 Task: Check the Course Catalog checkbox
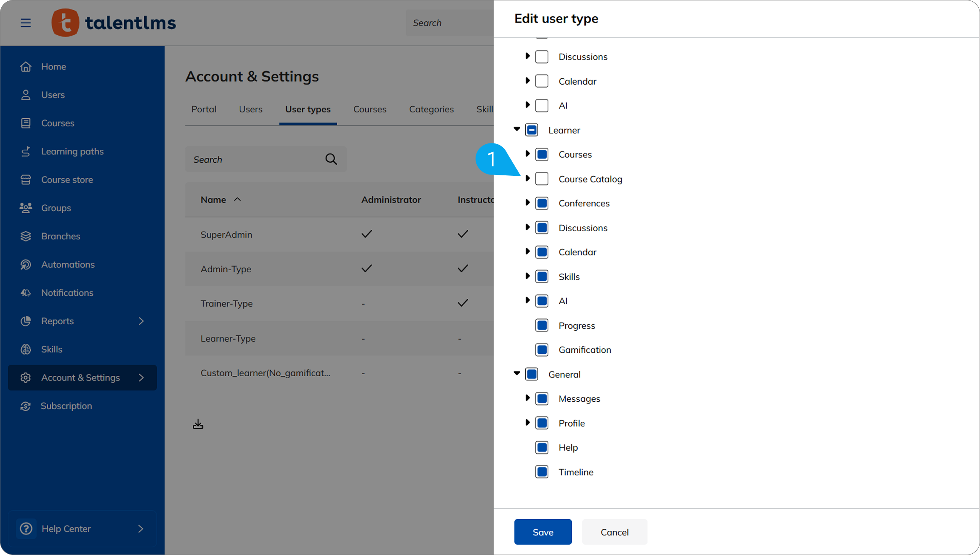542,179
